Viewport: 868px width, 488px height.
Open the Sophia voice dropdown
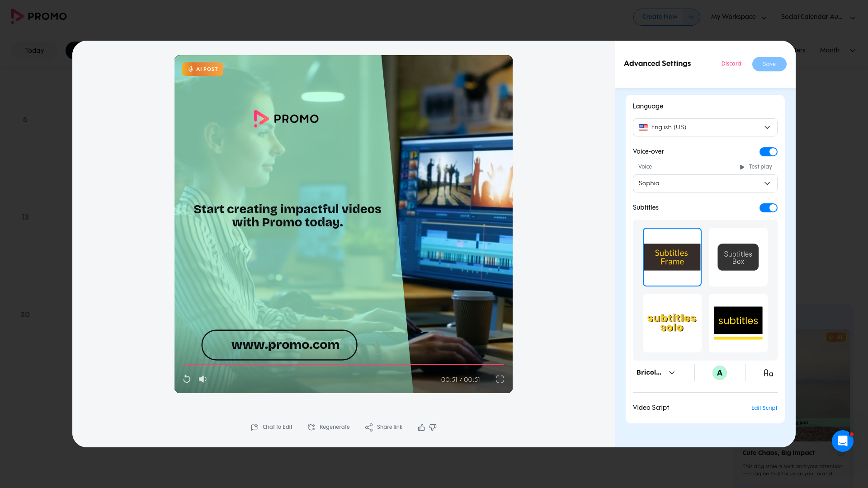pos(704,183)
